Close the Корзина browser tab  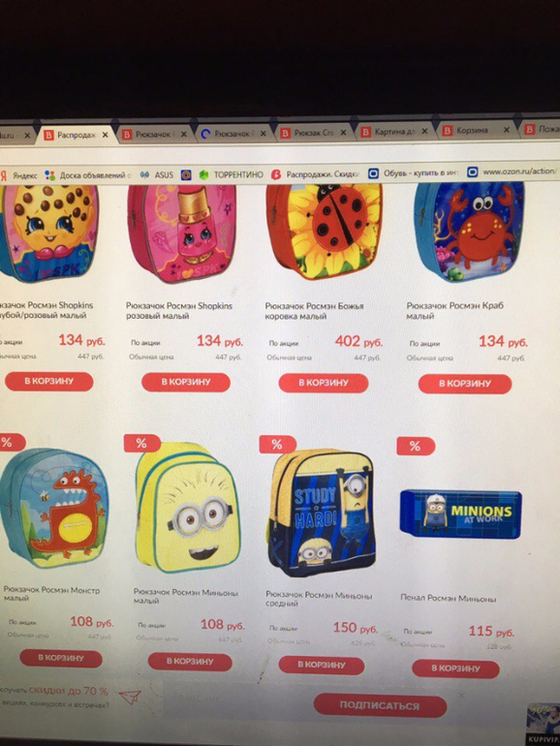coord(507,130)
